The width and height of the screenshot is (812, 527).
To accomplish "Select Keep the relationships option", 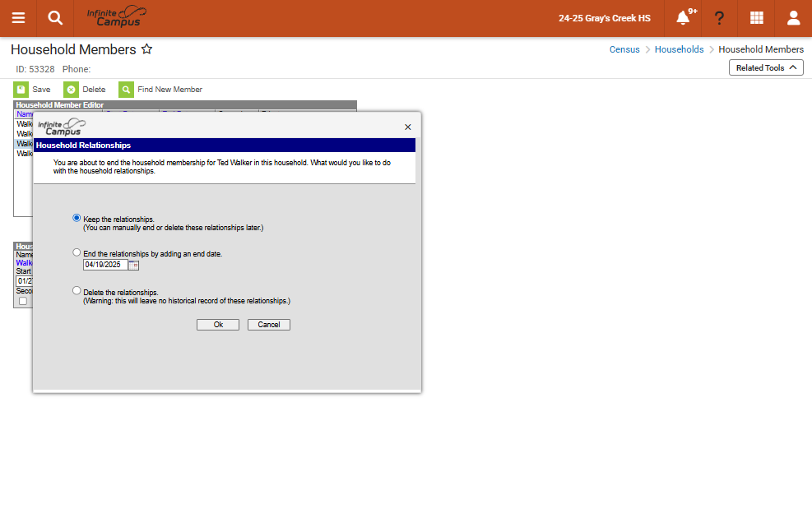I will 77,218.
